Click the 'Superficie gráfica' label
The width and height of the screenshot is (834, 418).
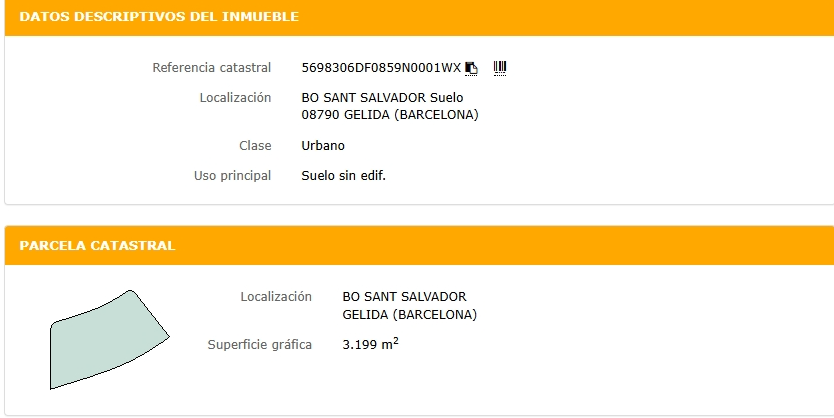(x=259, y=345)
